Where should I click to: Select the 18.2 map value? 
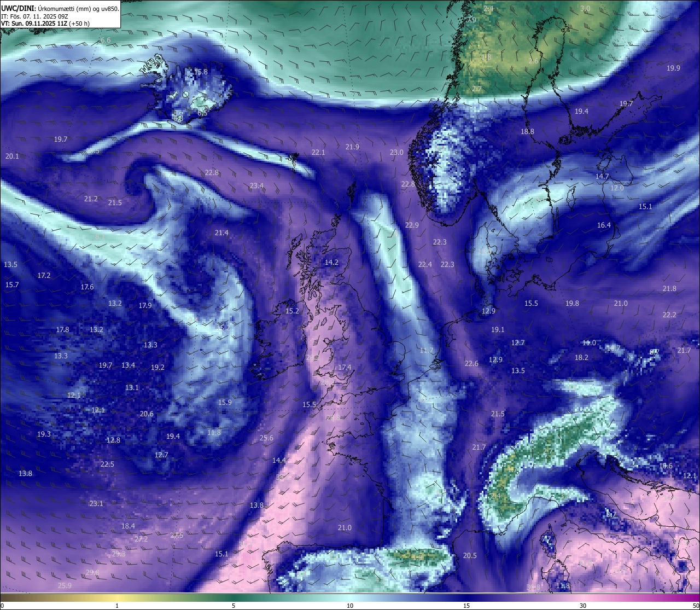pos(581,357)
